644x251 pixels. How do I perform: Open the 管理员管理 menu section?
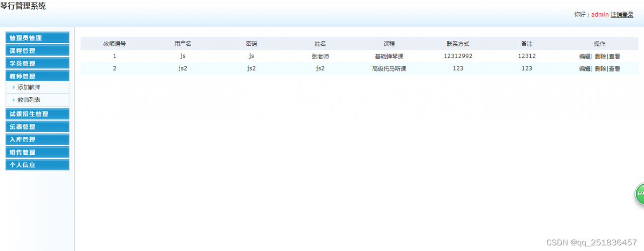click(37, 38)
